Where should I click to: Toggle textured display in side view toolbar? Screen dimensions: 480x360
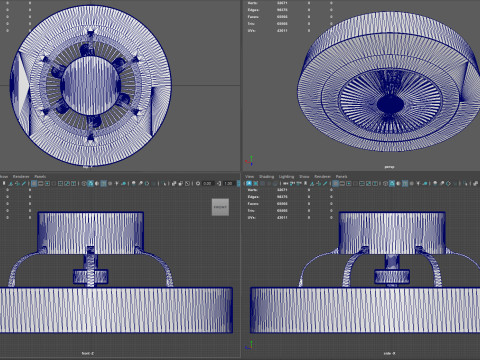tap(412, 184)
